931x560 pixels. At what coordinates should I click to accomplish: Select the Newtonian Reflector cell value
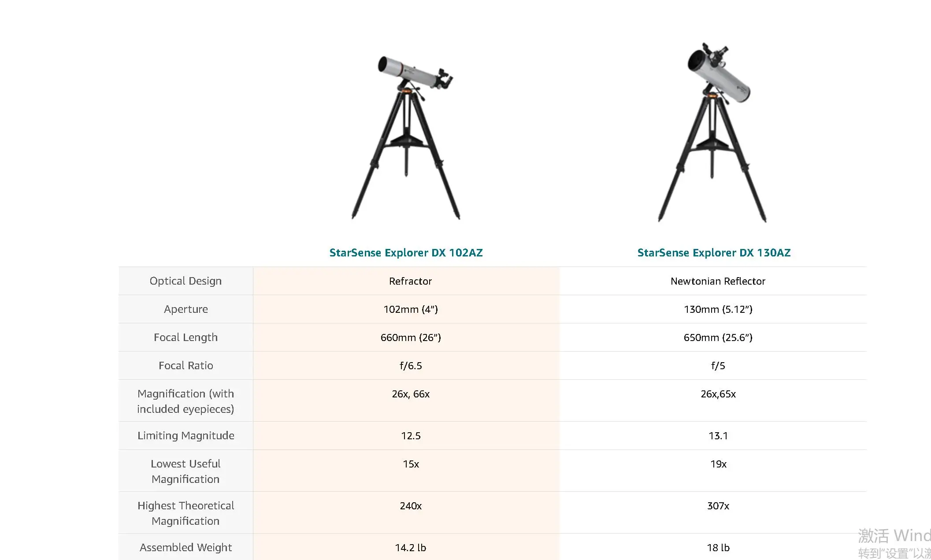coord(718,281)
